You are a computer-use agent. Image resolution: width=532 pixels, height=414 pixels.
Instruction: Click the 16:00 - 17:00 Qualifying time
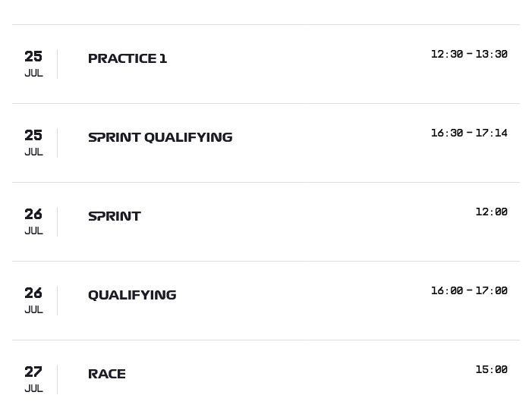[x=469, y=290]
